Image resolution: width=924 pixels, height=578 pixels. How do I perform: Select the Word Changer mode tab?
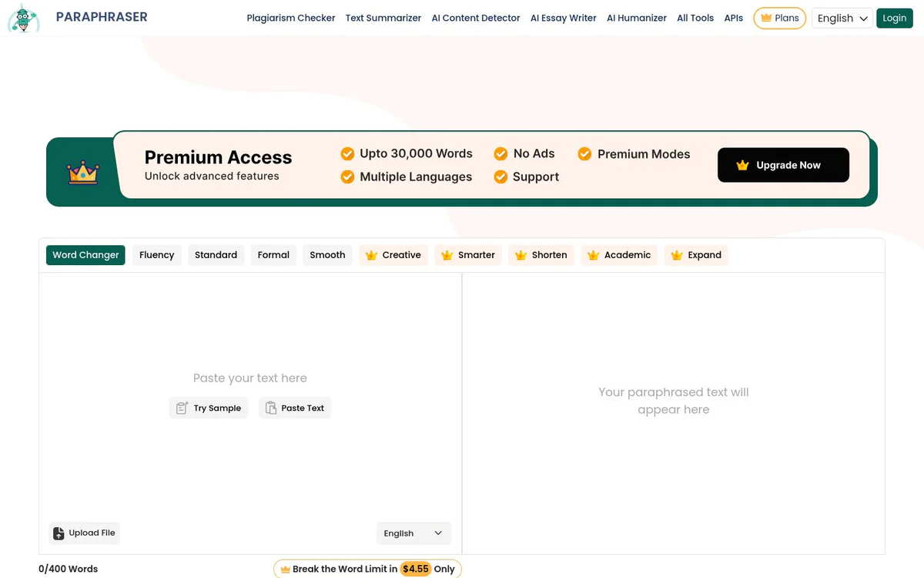85,255
